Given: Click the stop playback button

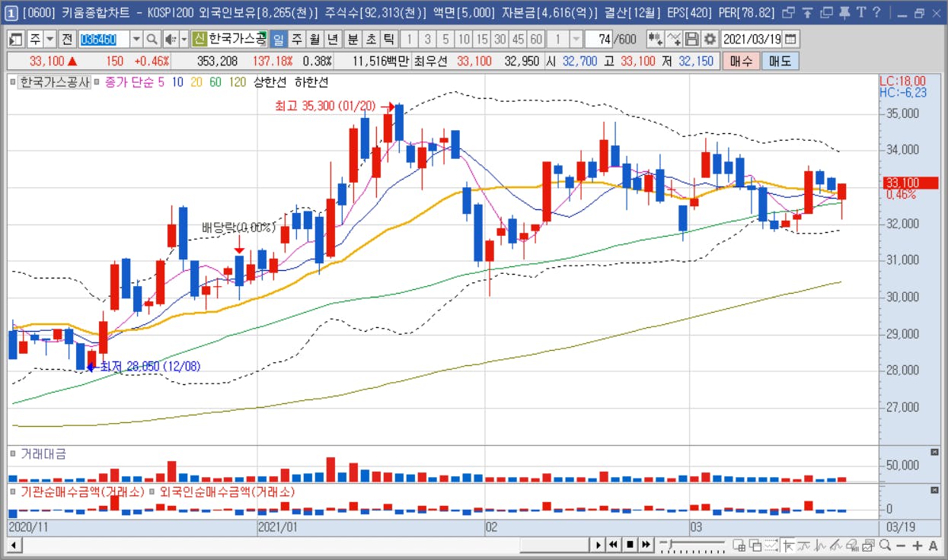Looking at the screenshot, I should pos(630,545).
